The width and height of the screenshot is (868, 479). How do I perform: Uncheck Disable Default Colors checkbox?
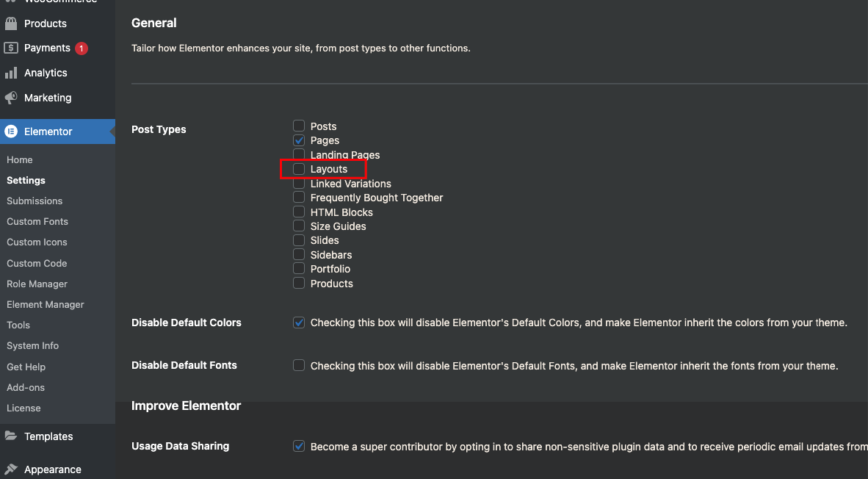[299, 323]
